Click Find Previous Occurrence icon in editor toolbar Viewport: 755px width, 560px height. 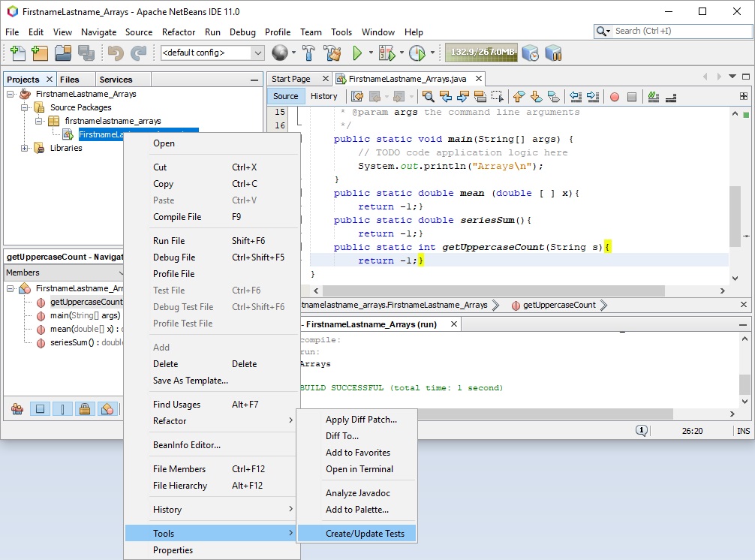446,97
